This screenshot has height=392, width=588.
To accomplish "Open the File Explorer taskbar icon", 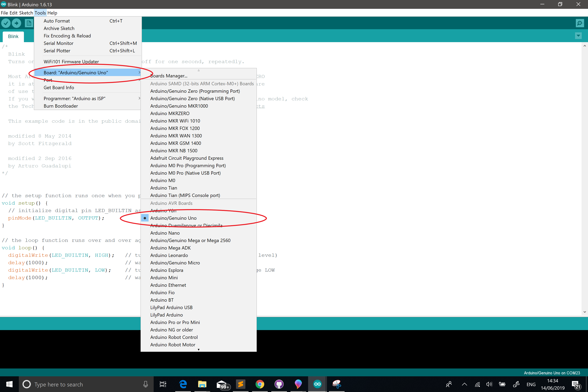I will click(202, 384).
